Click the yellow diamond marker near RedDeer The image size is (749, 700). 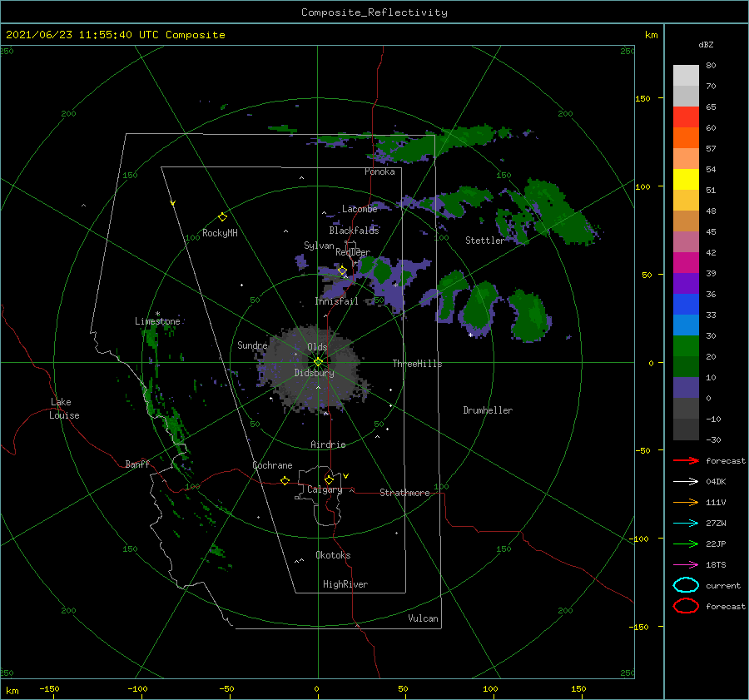pos(342,271)
